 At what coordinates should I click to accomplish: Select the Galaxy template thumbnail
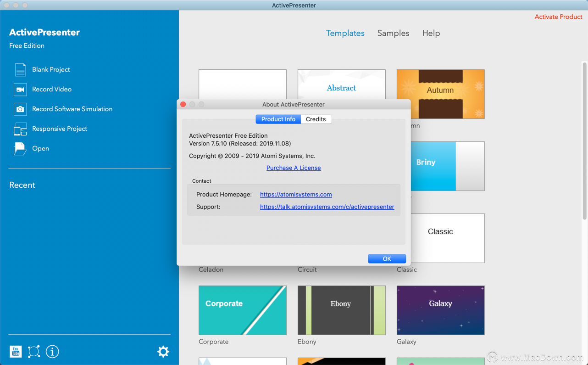[440, 310]
